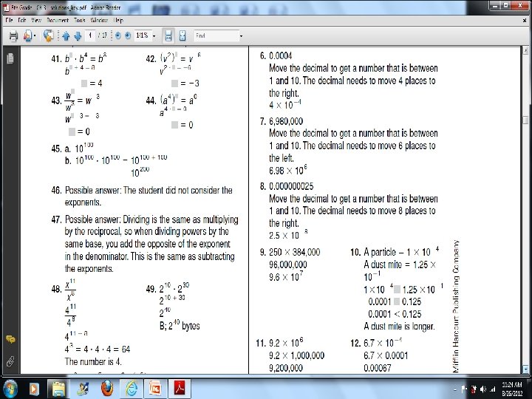The width and height of the screenshot is (532, 399).
Task: Open the Document menu
Action: pyautogui.click(x=58, y=21)
